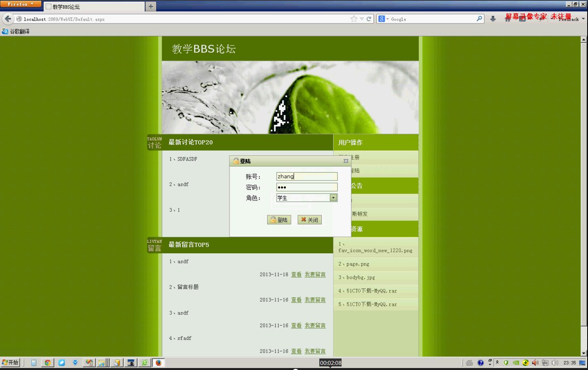Click the yellow-green plus tray icon

coord(525,362)
